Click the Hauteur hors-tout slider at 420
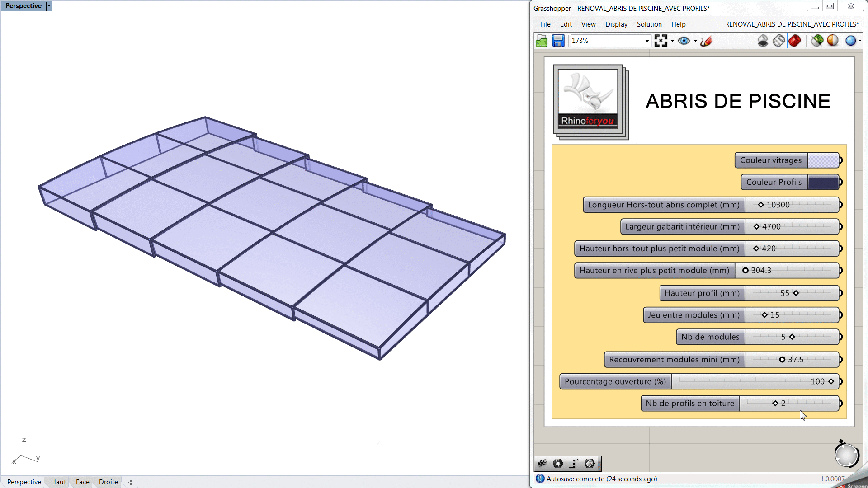This screenshot has height=488, width=868. (x=792, y=249)
